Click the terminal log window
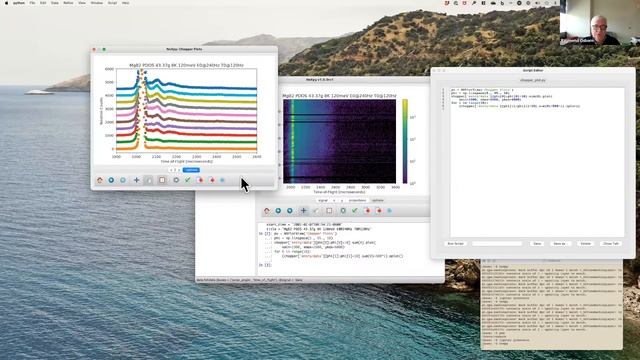This screenshot has width=640, height=360. 551,304
